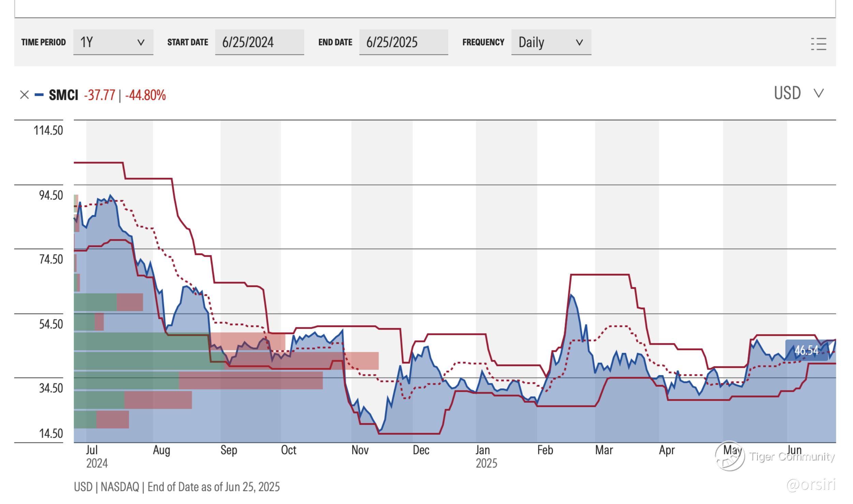
Task: Click the Dec month axis label
Action: (421, 450)
